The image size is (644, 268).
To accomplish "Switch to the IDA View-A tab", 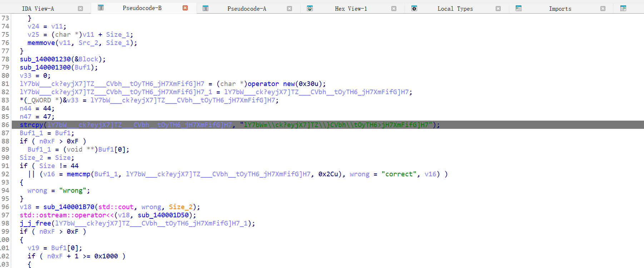I will [x=38, y=9].
